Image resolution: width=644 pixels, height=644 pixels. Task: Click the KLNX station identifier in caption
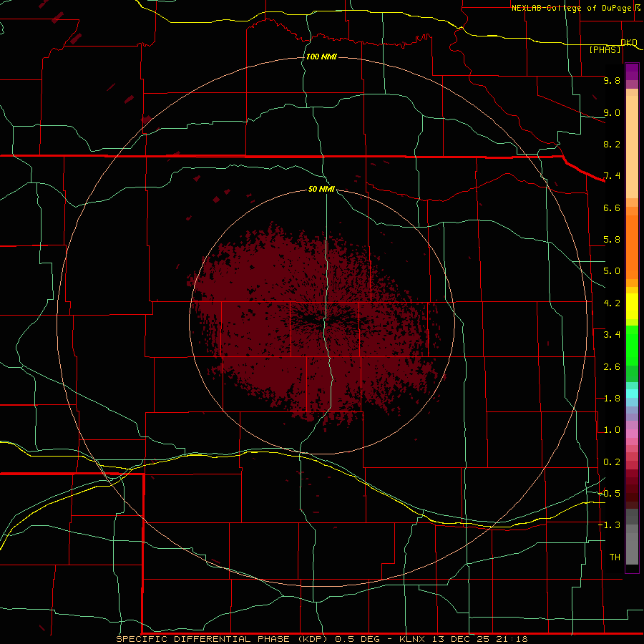tap(413, 639)
